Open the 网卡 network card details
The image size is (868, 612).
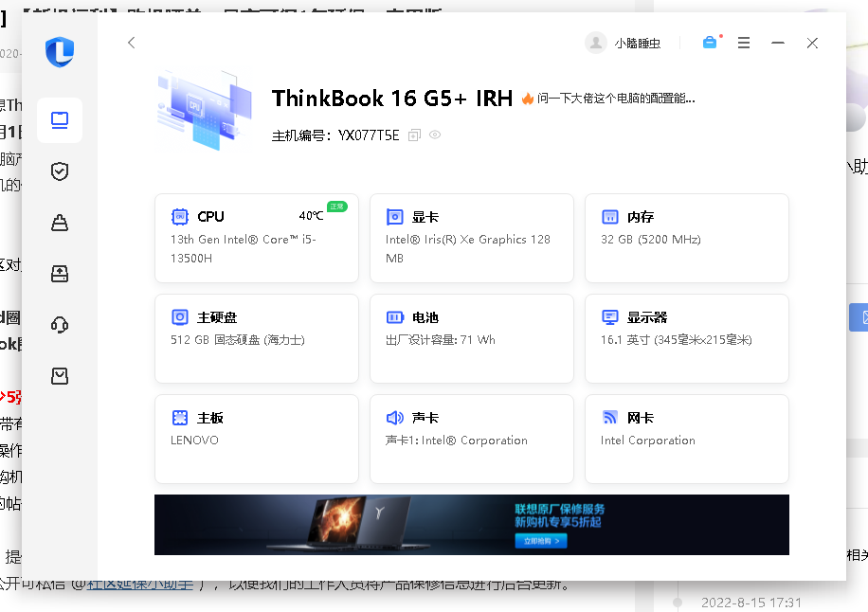tap(686, 439)
